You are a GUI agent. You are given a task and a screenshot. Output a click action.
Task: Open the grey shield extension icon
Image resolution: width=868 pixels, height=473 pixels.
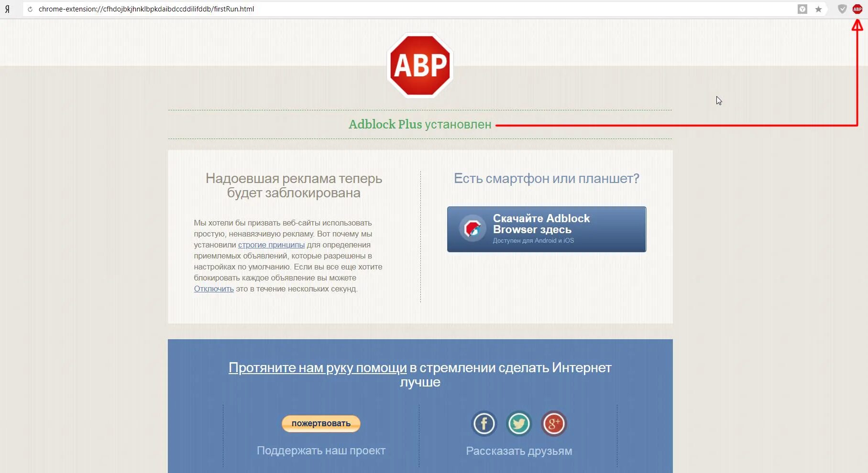coord(843,9)
